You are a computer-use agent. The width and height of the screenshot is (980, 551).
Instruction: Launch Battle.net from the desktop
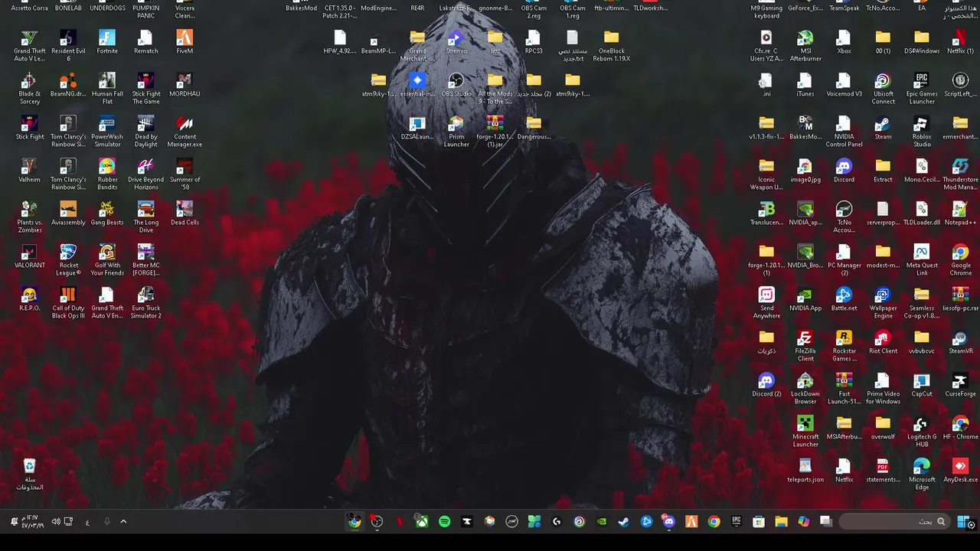pos(844,299)
